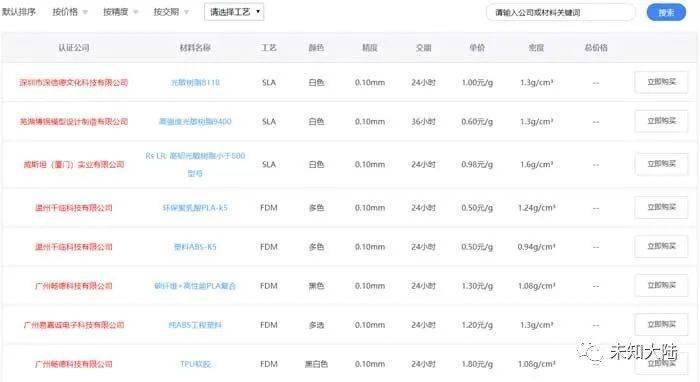Click the 材料名称 column header

coord(195,48)
